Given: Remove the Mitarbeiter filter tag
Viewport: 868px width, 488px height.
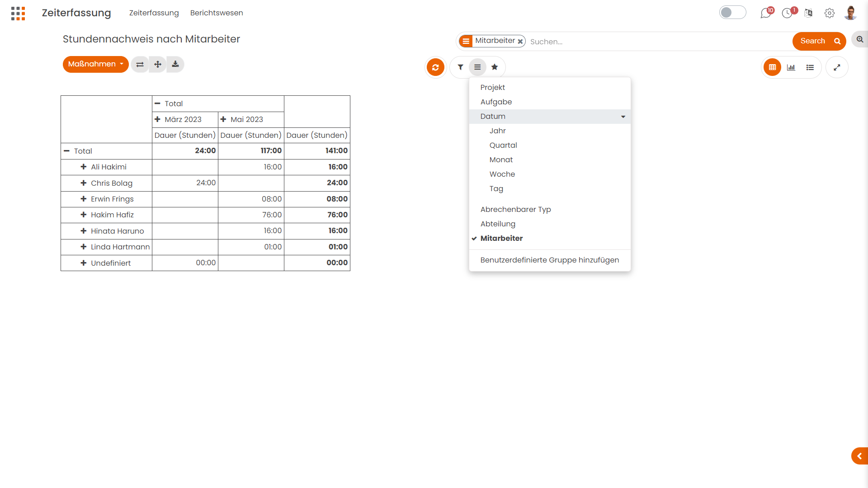Looking at the screenshot, I should [x=520, y=41].
